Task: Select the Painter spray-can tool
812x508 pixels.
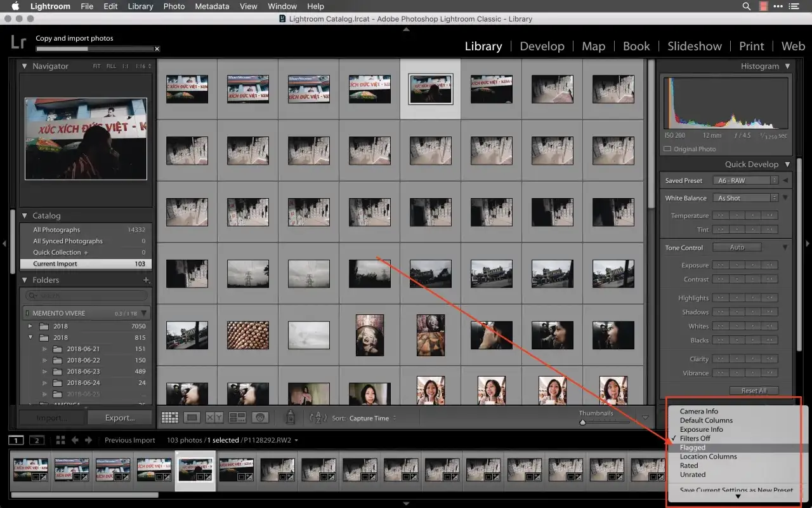Action: pyautogui.click(x=290, y=417)
